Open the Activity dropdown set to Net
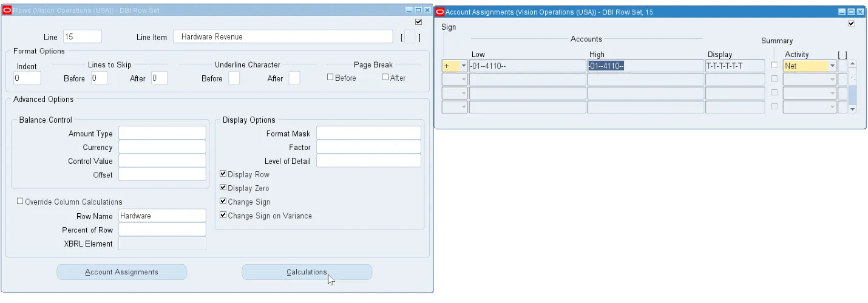This screenshot has width=868, height=303. tap(832, 66)
